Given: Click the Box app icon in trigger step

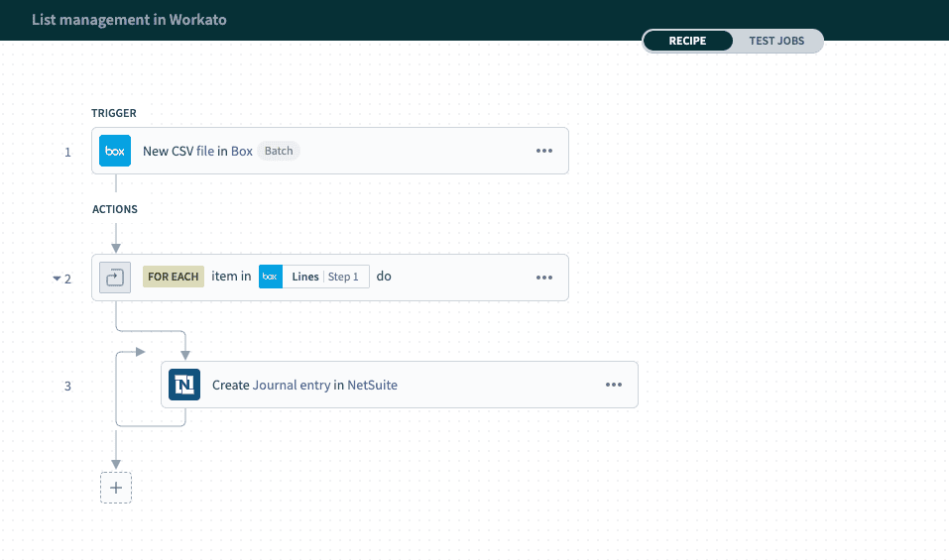Looking at the screenshot, I should 115,151.
